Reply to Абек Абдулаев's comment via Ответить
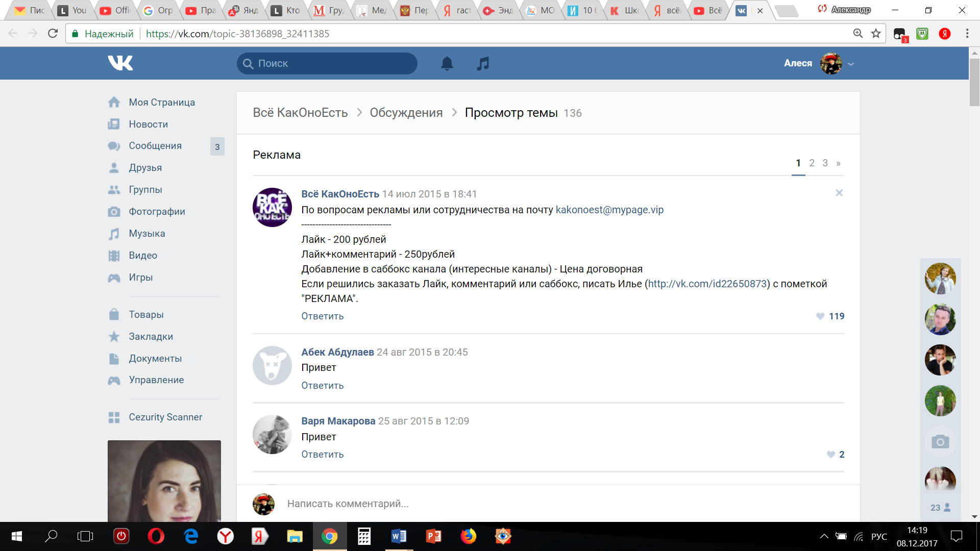The height and width of the screenshot is (551, 980). (x=322, y=386)
